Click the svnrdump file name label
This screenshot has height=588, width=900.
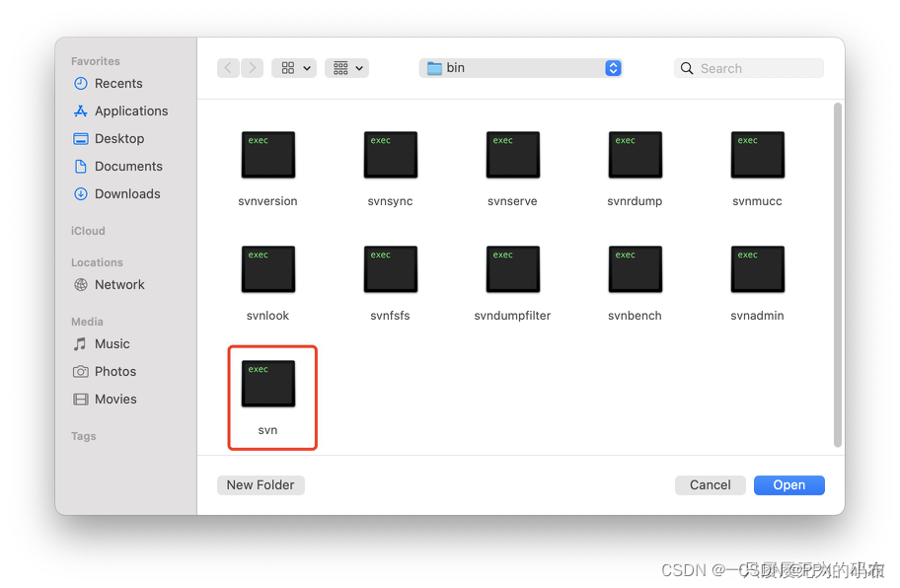pos(635,201)
